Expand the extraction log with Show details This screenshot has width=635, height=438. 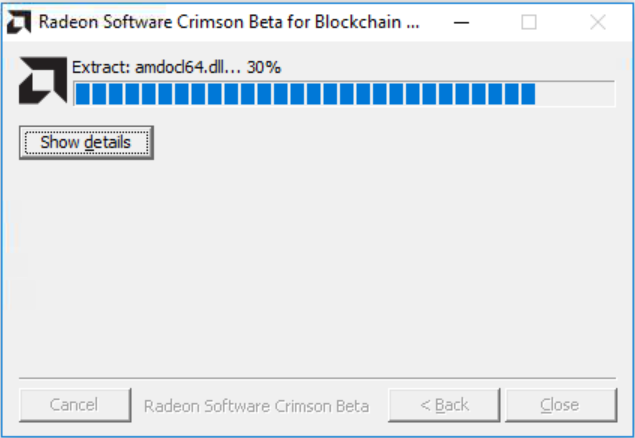pos(86,143)
